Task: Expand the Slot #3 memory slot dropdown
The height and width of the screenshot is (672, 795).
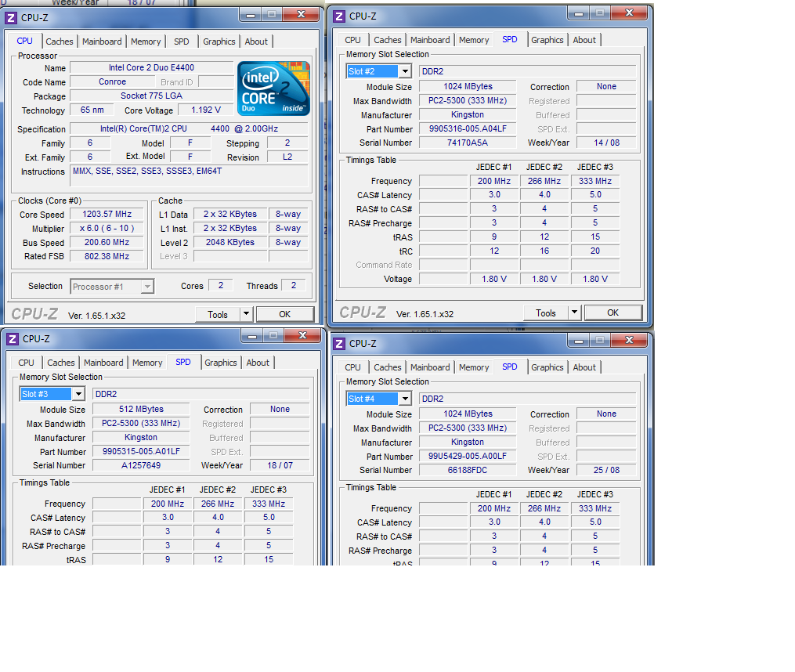Action: tap(78, 394)
